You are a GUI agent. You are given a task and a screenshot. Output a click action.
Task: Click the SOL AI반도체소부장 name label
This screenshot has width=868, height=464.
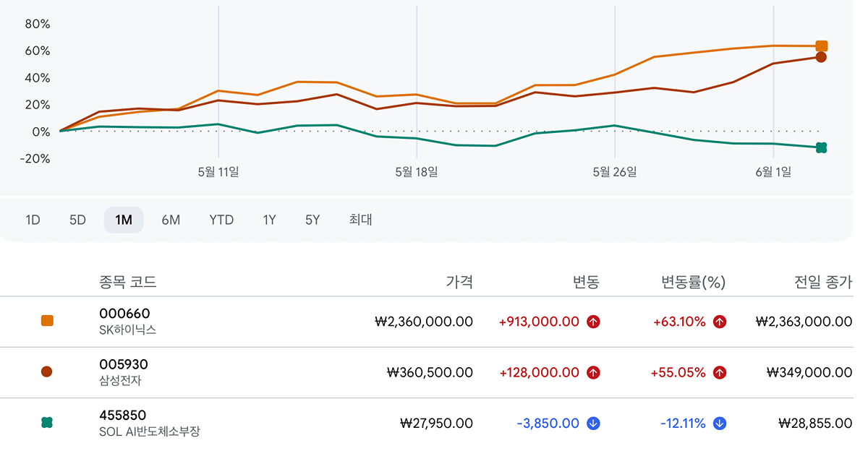tap(149, 431)
